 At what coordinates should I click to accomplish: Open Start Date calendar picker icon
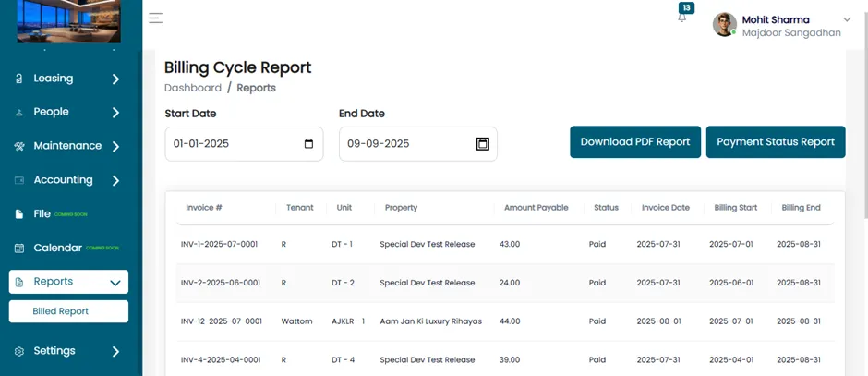(309, 144)
